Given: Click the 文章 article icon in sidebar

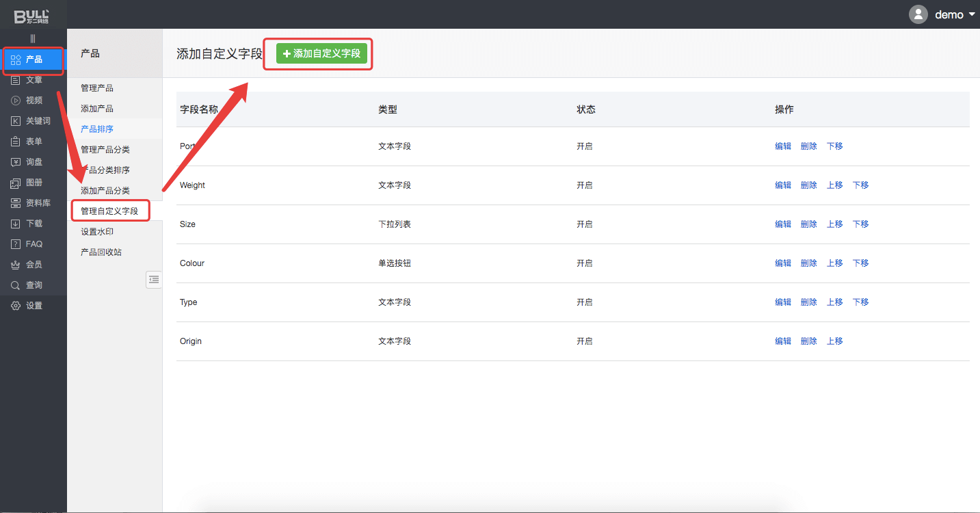Looking at the screenshot, I should 16,80.
